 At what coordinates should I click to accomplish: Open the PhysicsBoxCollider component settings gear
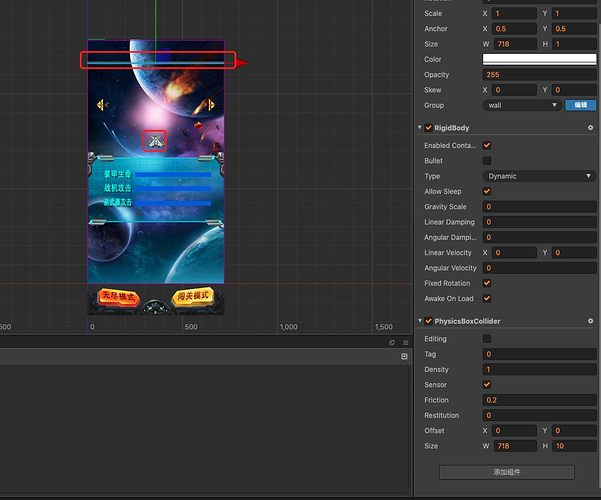(590, 321)
